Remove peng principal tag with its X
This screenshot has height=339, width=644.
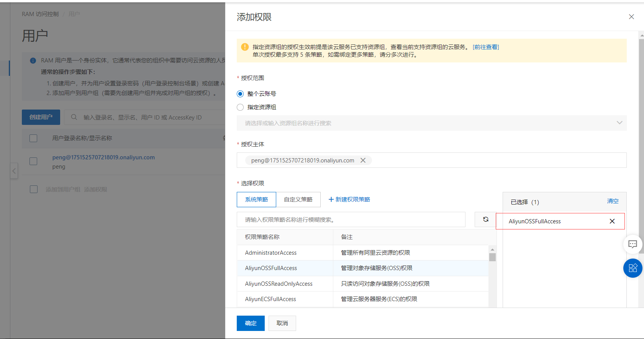click(x=363, y=160)
